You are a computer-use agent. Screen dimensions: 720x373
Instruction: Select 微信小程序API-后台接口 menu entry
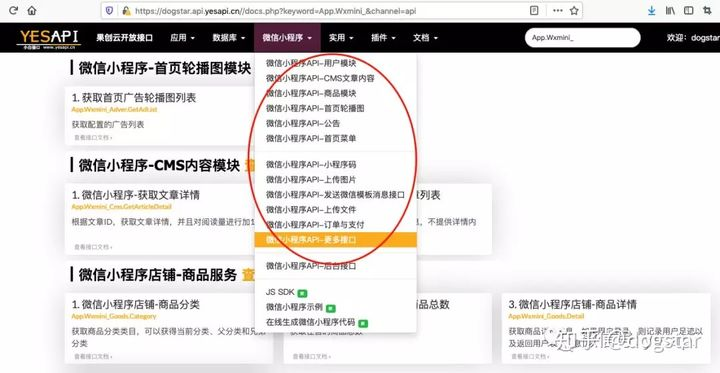(335, 266)
